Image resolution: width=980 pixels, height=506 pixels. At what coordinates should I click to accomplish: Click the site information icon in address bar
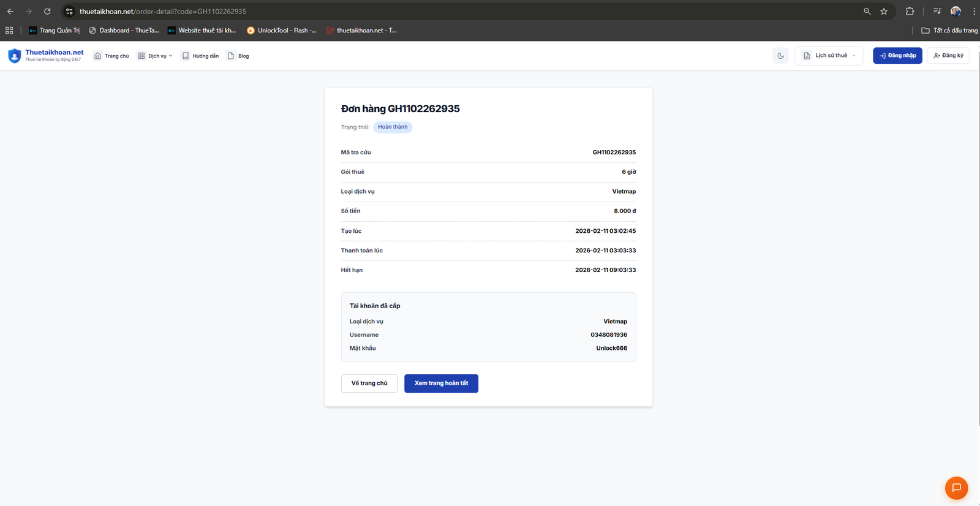click(69, 12)
